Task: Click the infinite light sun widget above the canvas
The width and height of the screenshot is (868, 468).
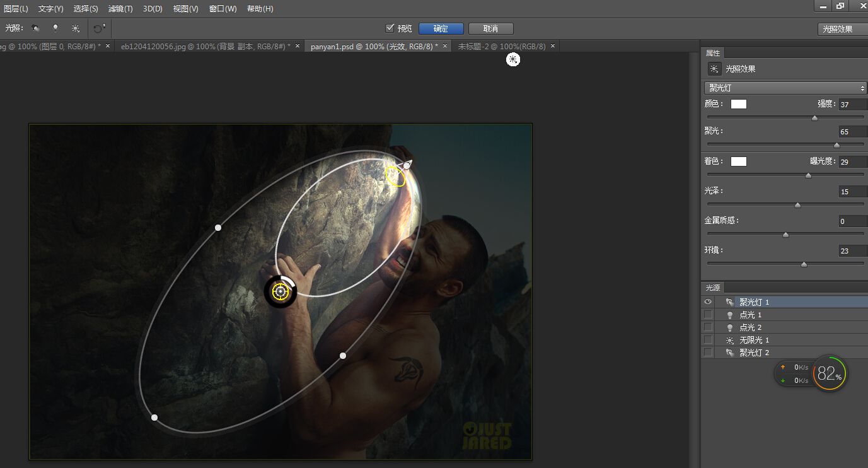Action: (x=513, y=60)
